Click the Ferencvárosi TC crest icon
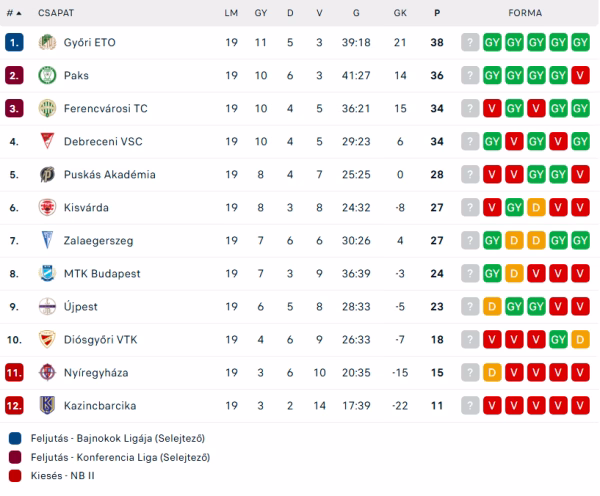The image size is (600, 496). pos(46,108)
